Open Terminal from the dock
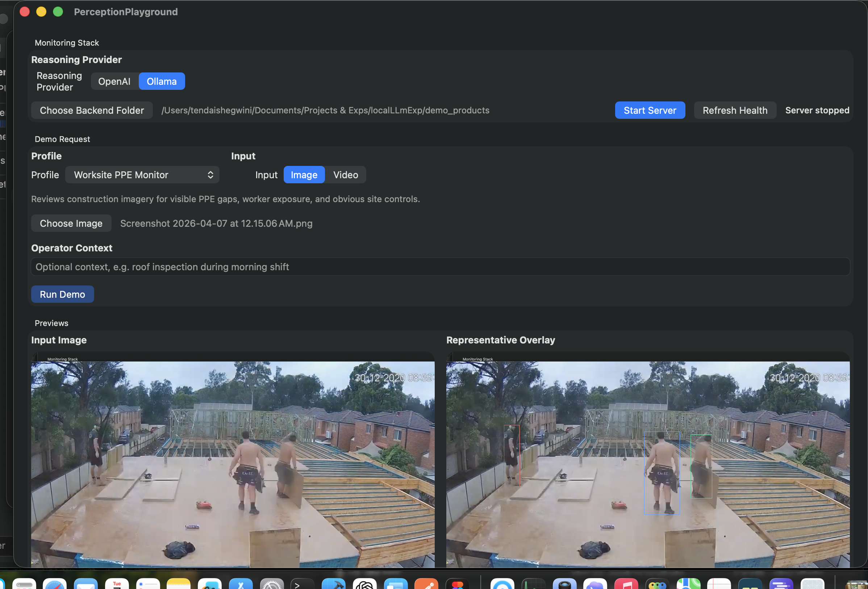 (302, 584)
